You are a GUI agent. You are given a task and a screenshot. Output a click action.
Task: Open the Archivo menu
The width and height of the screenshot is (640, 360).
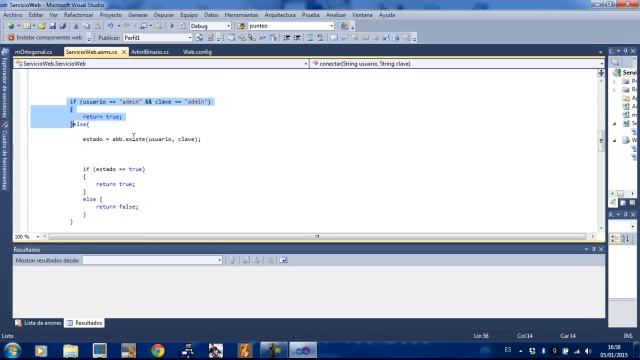(13, 15)
